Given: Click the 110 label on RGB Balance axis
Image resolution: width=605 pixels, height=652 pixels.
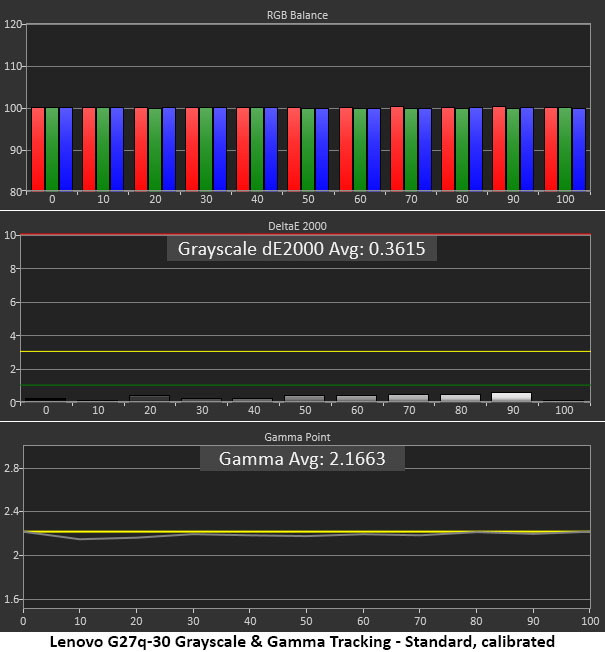Looking at the screenshot, I should coord(12,66).
